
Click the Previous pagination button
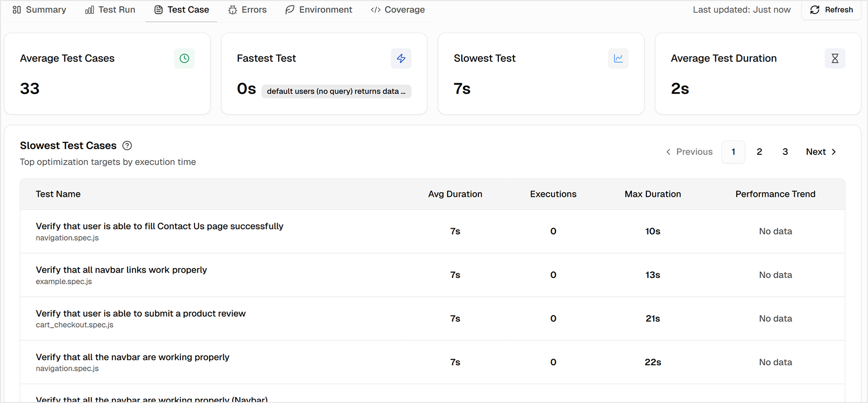coord(689,152)
